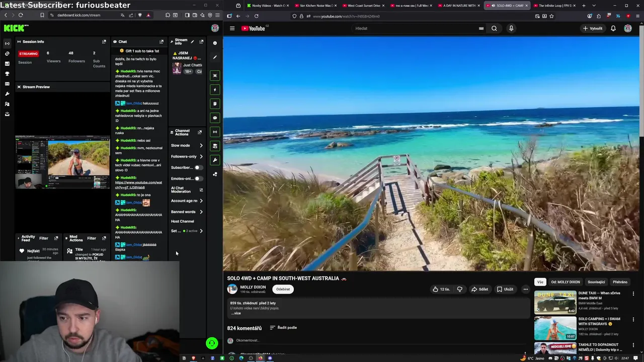The height and width of the screenshot is (362, 644).
Task: Open YouTube hamburger guide menu
Action: [x=232, y=29]
